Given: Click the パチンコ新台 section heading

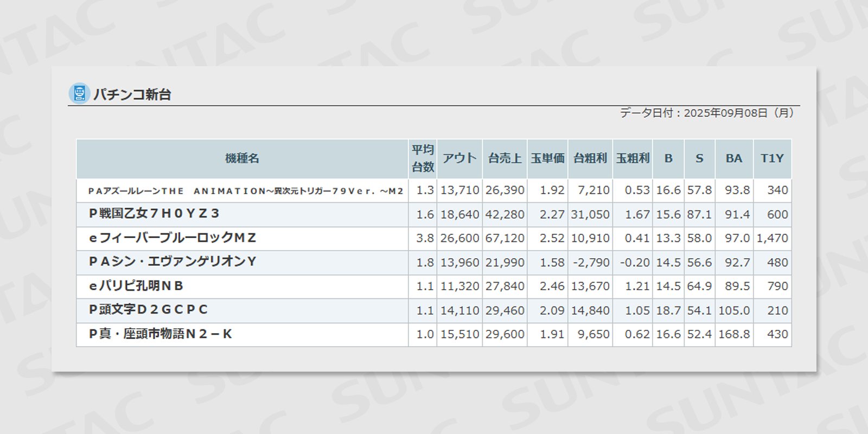Looking at the screenshot, I should [132, 94].
